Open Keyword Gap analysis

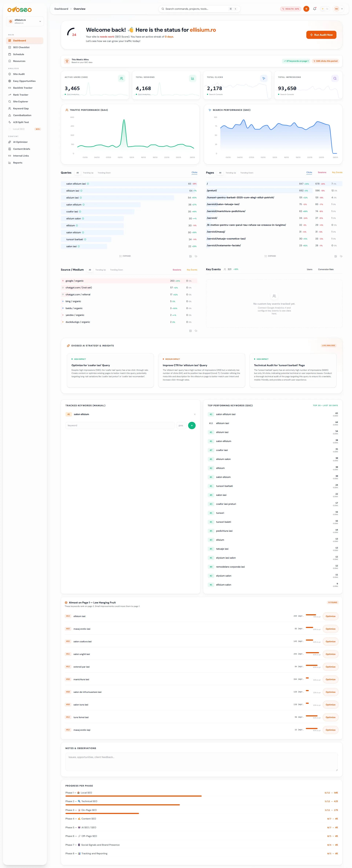(25, 109)
